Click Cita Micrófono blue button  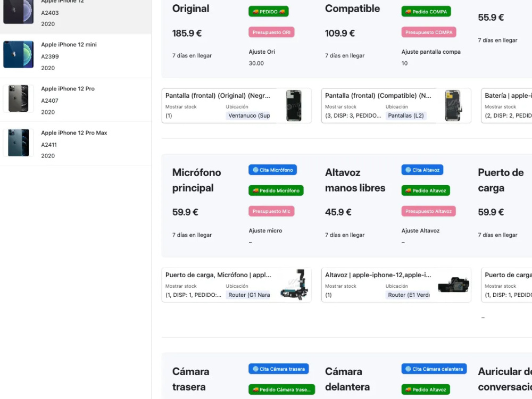point(272,170)
